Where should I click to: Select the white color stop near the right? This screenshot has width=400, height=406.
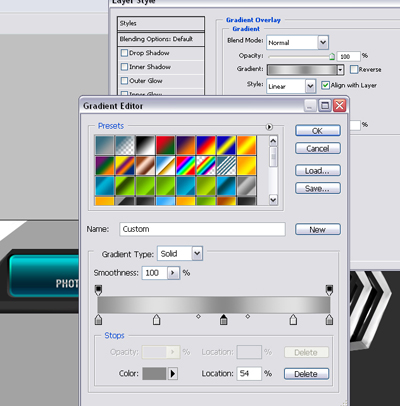(x=293, y=320)
